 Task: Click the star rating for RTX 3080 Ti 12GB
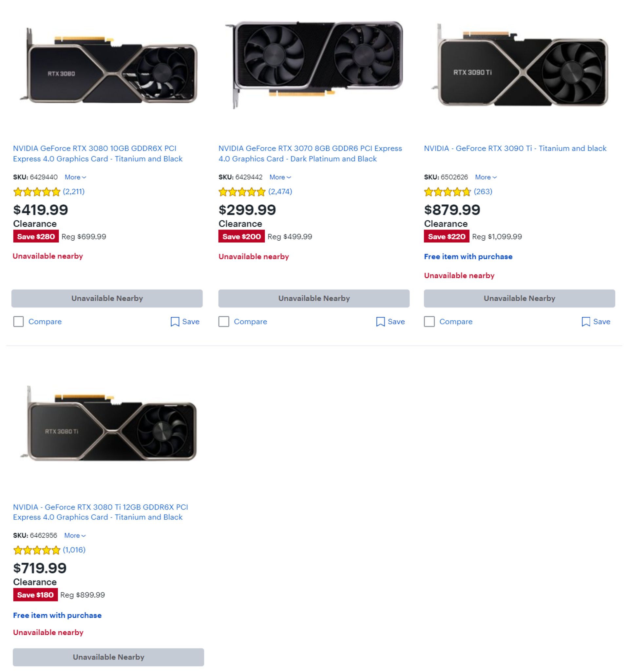point(36,550)
